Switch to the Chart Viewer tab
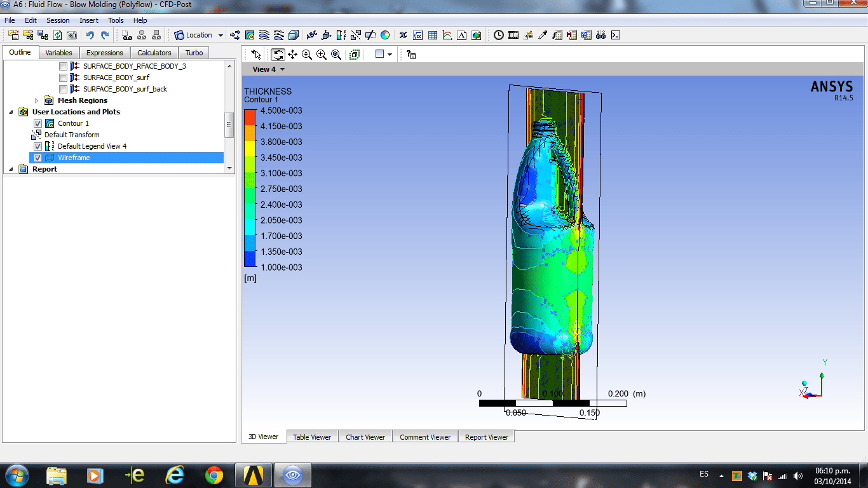Viewport: 868px width, 488px height. coord(365,437)
